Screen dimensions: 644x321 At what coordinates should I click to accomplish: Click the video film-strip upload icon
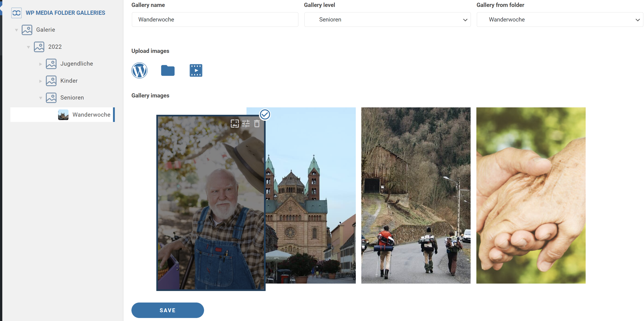tap(196, 70)
